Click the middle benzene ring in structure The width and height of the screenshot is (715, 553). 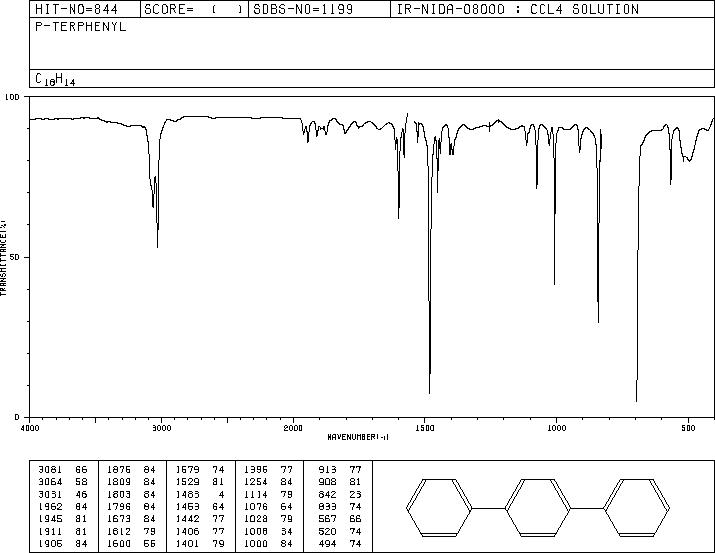538,507
